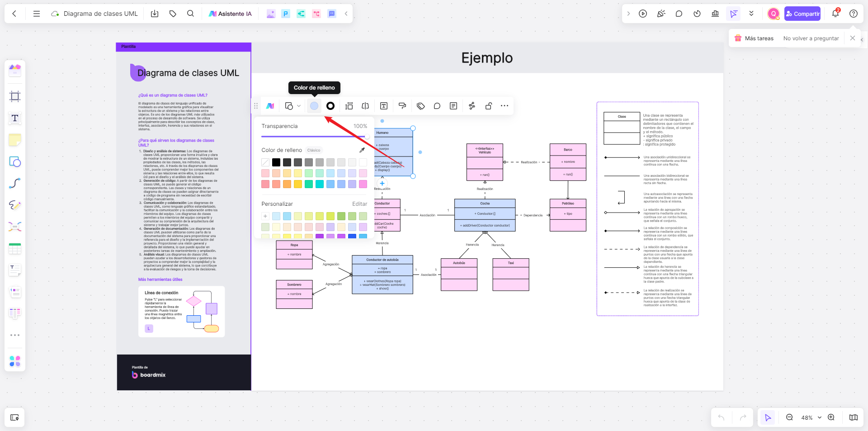The width and height of the screenshot is (868, 431).
Task: Select the Shapes tool in sidebar
Action: (x=15, y=161)
